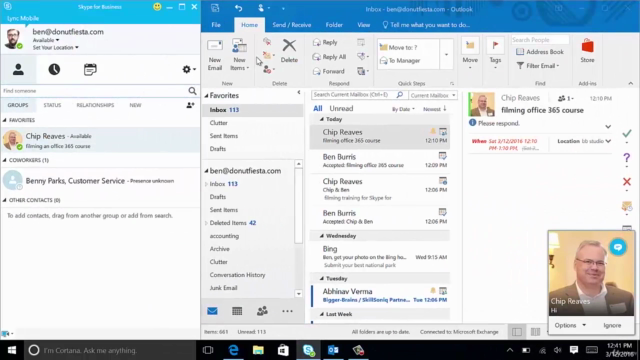Click Reply All in Respond group
Image resolution: width=640 pixels, height=360 pixels.
(x=329, y=57)
